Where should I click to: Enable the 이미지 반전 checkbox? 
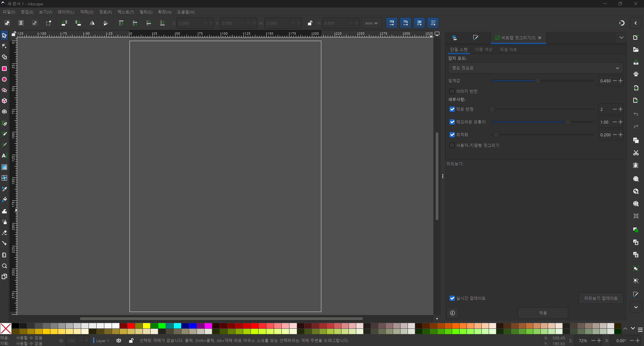point(452,91)
